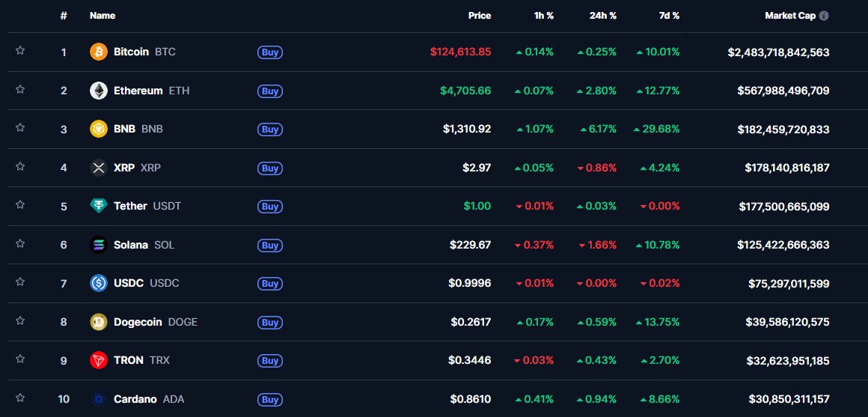
Task: Sort by the 24h % column header
Action: click(x=602, y=16)
